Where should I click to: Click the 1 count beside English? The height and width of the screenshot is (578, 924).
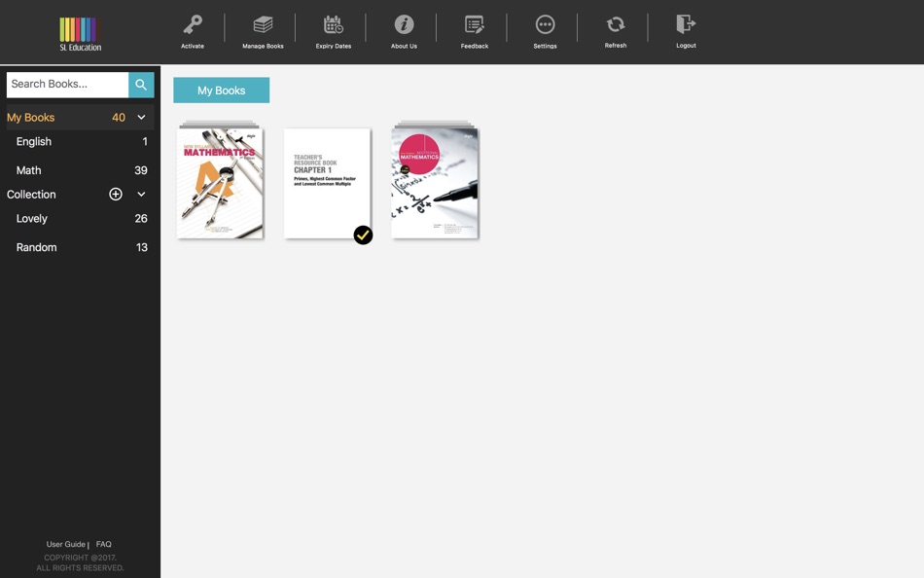click(145, 141)
